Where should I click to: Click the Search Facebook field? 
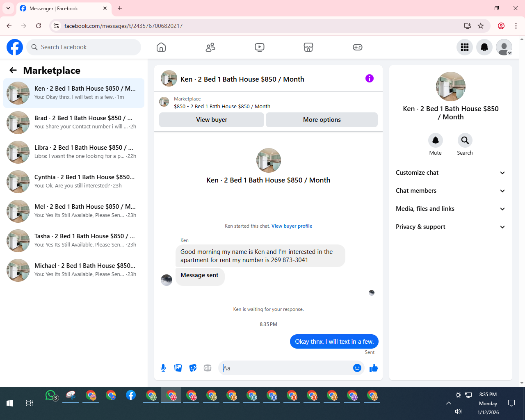click(x=84, y=47)
